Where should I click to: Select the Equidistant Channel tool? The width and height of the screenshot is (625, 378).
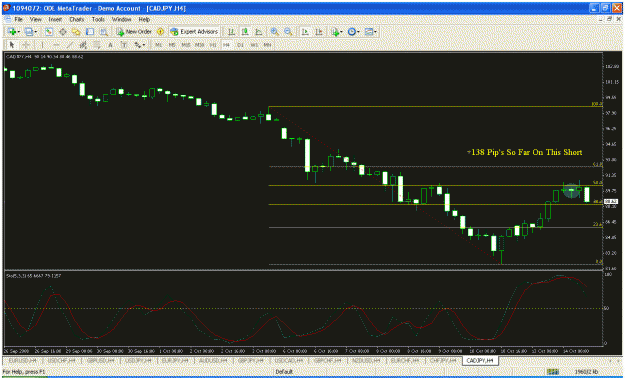point(83,45)
